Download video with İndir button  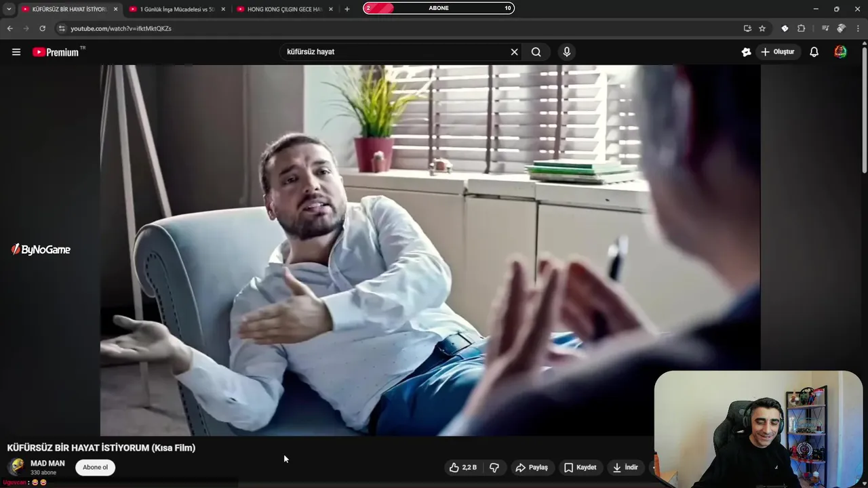(625, 468)
